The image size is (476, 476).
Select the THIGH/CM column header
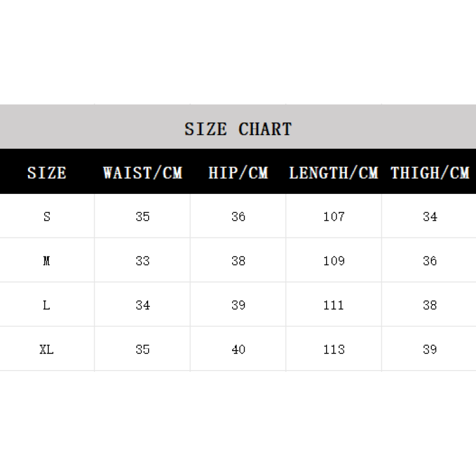[x=430, y=173]
